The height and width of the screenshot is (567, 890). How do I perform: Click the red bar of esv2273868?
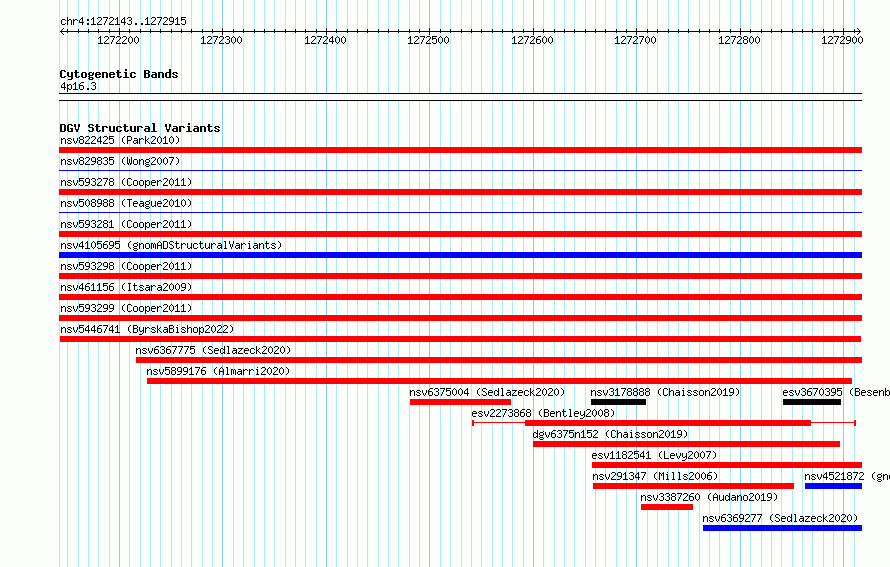pos(668,423)
